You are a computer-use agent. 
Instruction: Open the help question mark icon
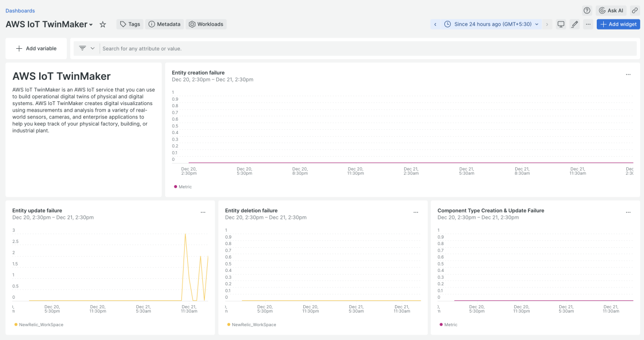point(587,10)
